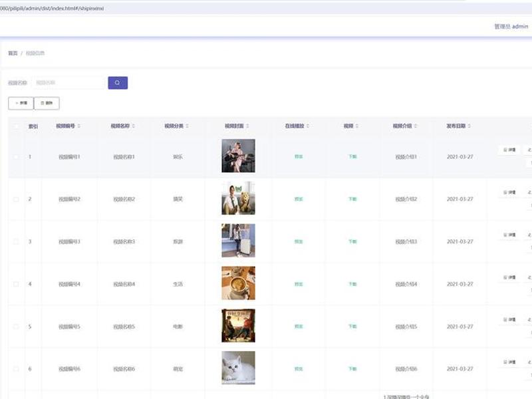Toggle the select-all checkbox in table header
The image size is (532, 399).
click(x=16, y=126)
